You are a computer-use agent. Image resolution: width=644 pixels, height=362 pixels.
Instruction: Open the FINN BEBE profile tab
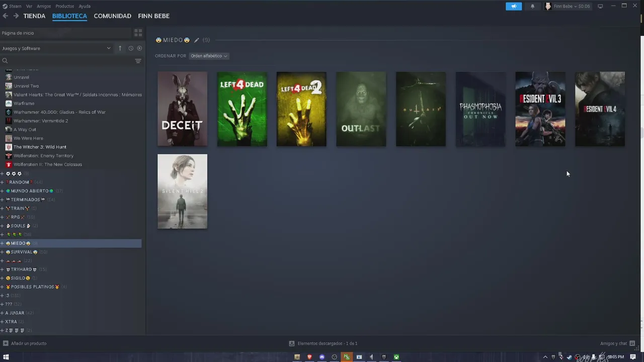coord(153,16)
